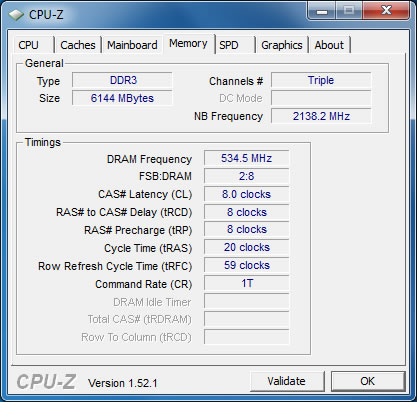Click the greyed 'DRAM Idle Timer' label
This screenshot has width=417, height=402.
click(x=152, y=302)
